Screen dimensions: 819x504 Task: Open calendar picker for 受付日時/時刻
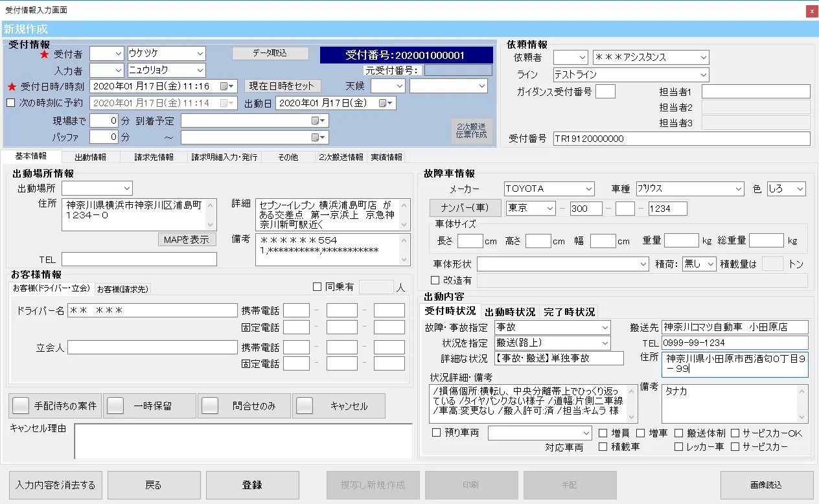point(224,86)
